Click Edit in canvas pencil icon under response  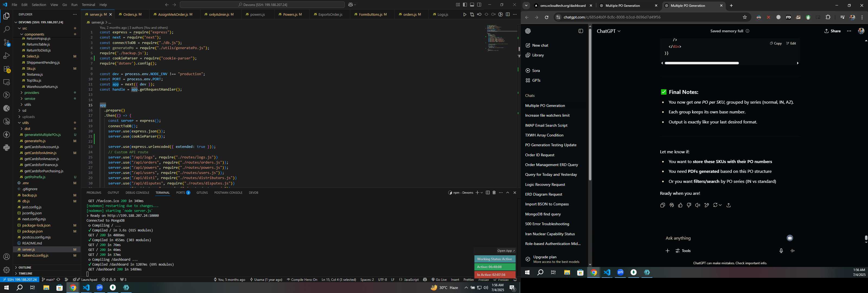(707, 205)
